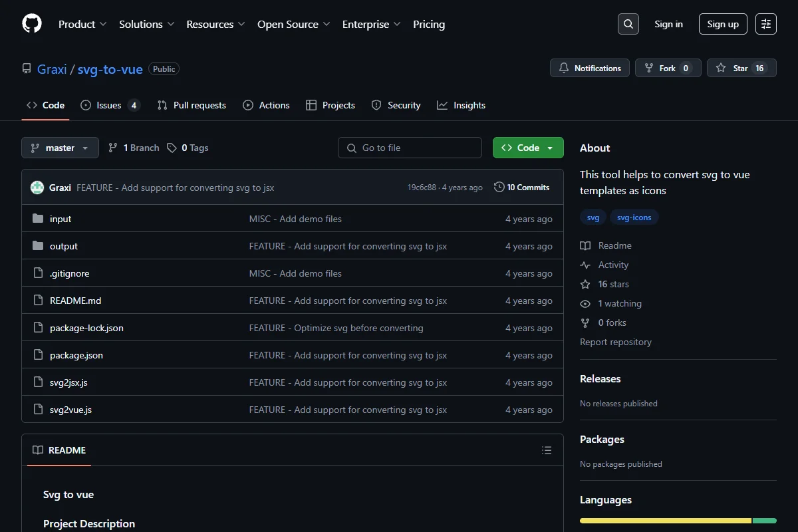This screenshot has height=532, width=798.
Task: Click the Sign up button
Action: pos(723,24)
